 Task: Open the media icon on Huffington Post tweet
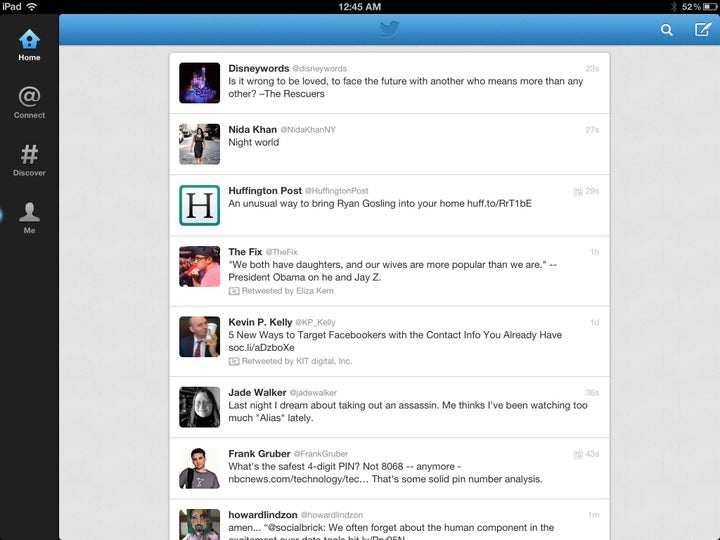coord(578,191)
